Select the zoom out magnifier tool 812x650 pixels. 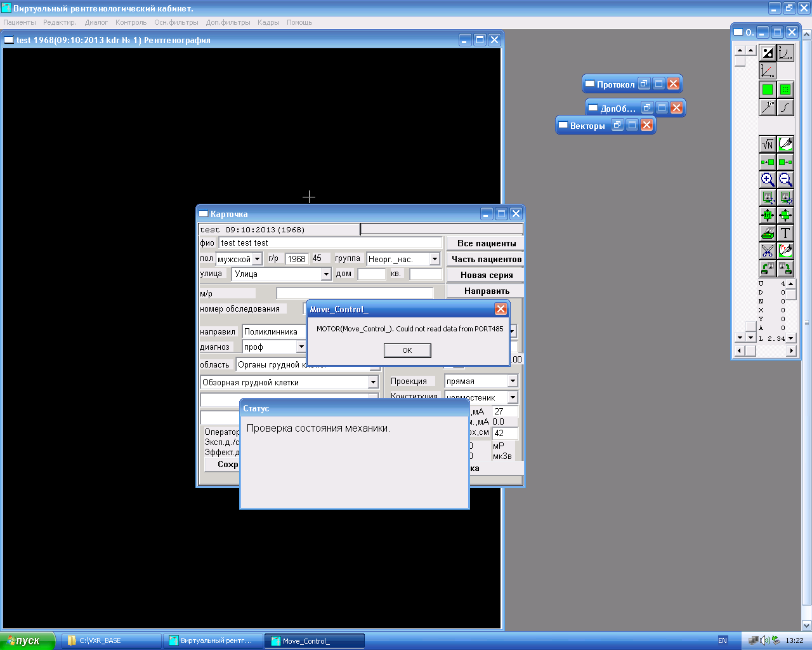coord(785,180)
